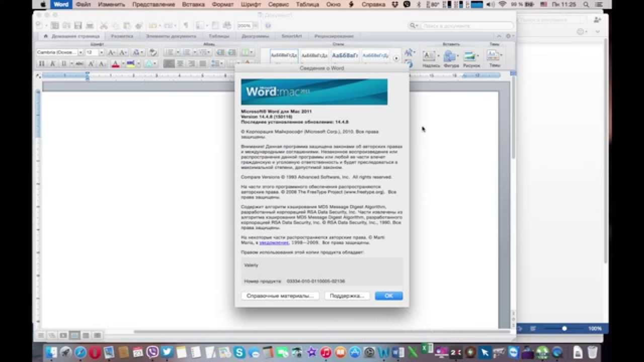Toggle bold formatting in ribbon
Screen dimensions: 644x362
pyautogui.click(x=42, y=64)
